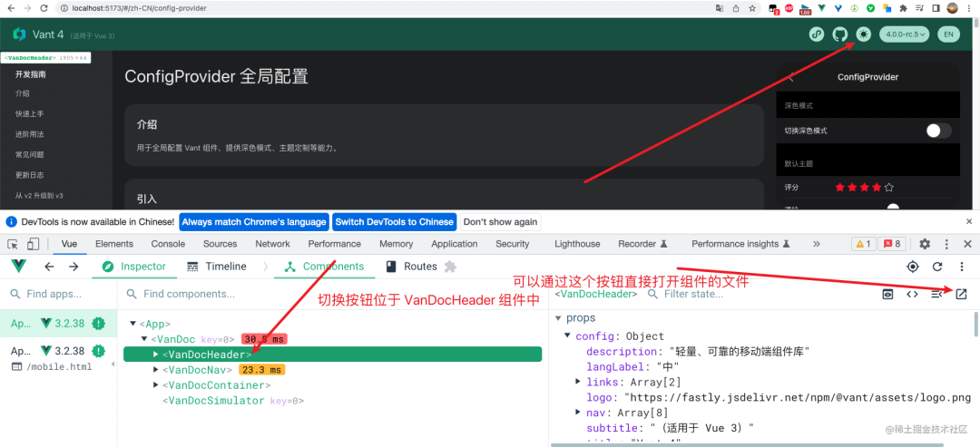The width and height of the screenshot is (980, 447).
Task: Click scroll to component eye icon
Action: click(887, 294)
